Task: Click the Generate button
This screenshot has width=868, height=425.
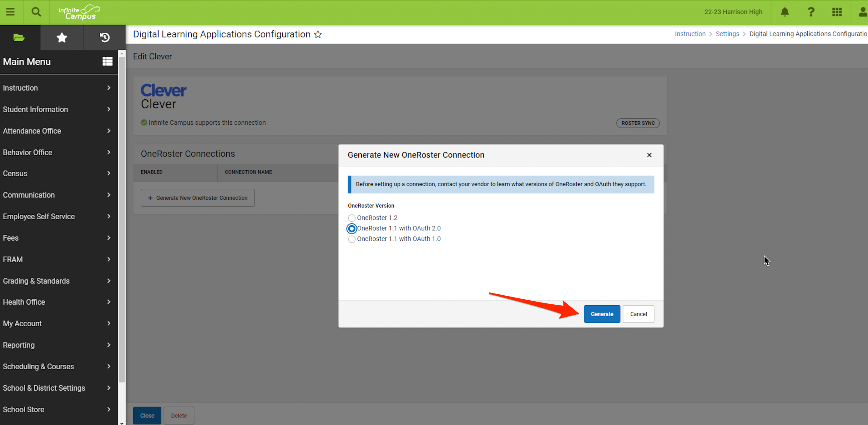Action: pos(602,314)
